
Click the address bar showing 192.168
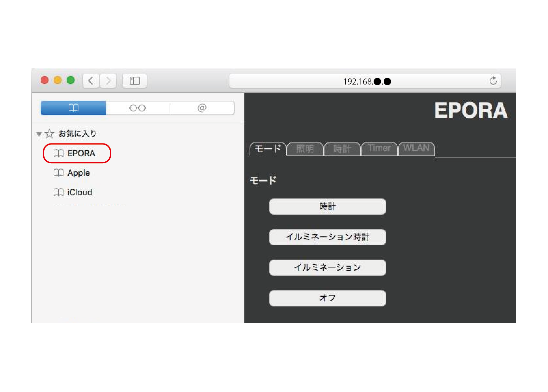click(358, 81)
